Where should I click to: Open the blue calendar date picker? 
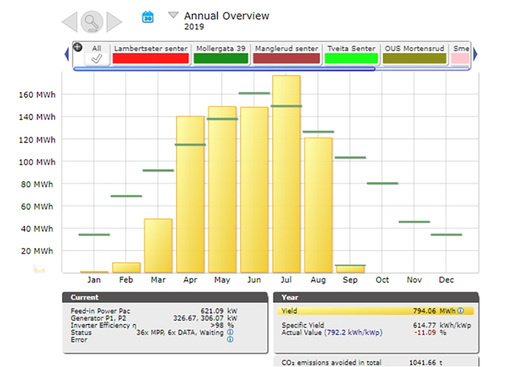[x=148, y=17]
